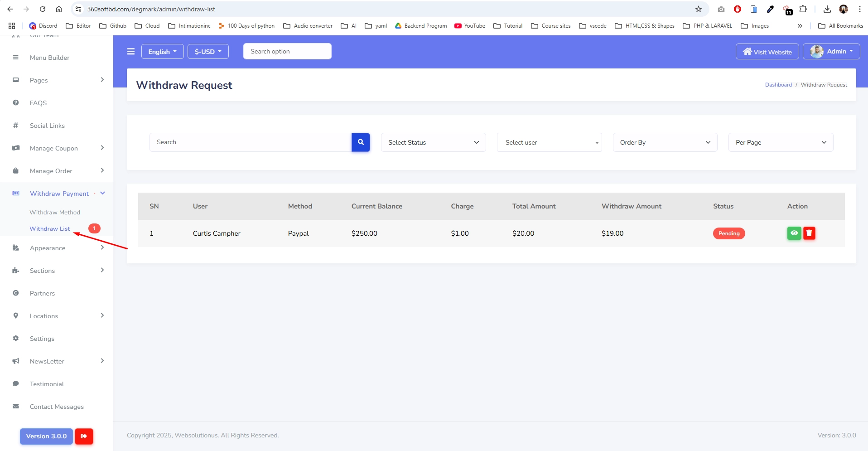The image size is (868, 451).
Task: Click the Appearance sidebar icon
Action: pyautogui.click(x=16, y=248)
